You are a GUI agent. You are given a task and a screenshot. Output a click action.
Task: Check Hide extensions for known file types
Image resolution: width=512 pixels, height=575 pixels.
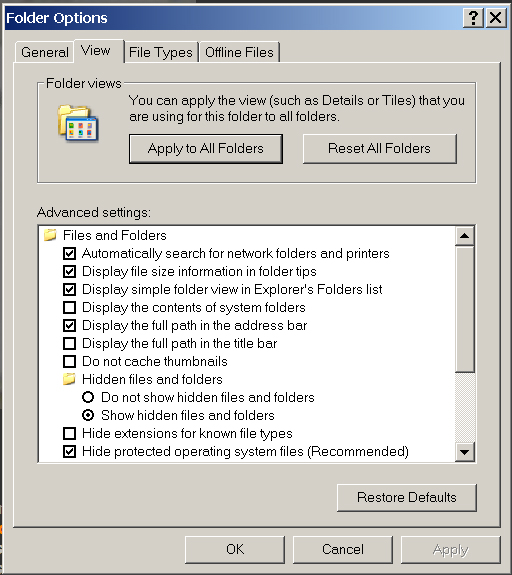69,433
